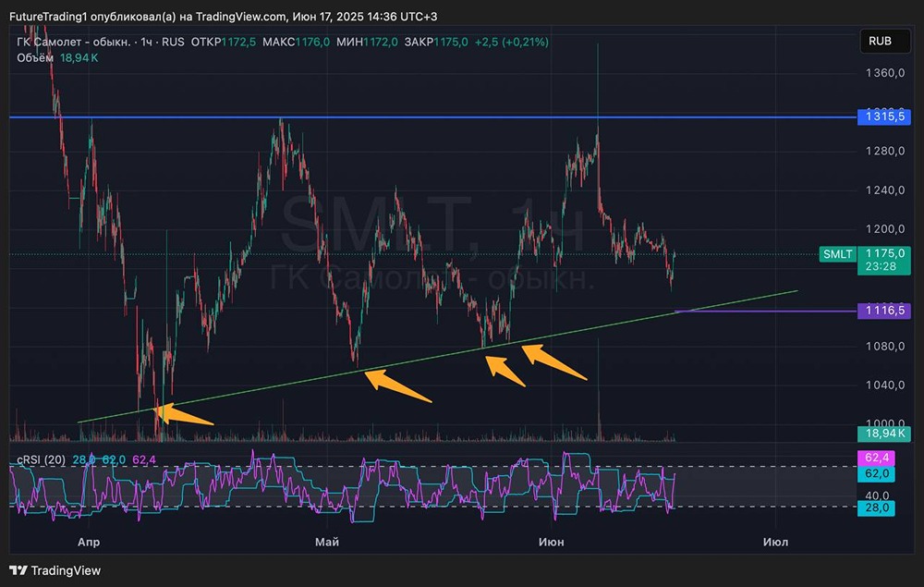This screenshot has width=924, height=587.
Task: Click the Май label on time axis
Action: coord(327,542)
